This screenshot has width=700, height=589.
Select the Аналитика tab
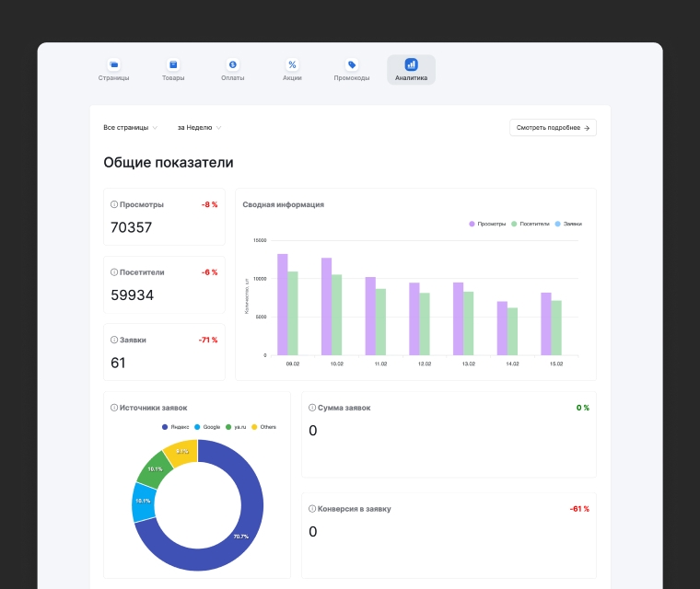tap(411, 70)
